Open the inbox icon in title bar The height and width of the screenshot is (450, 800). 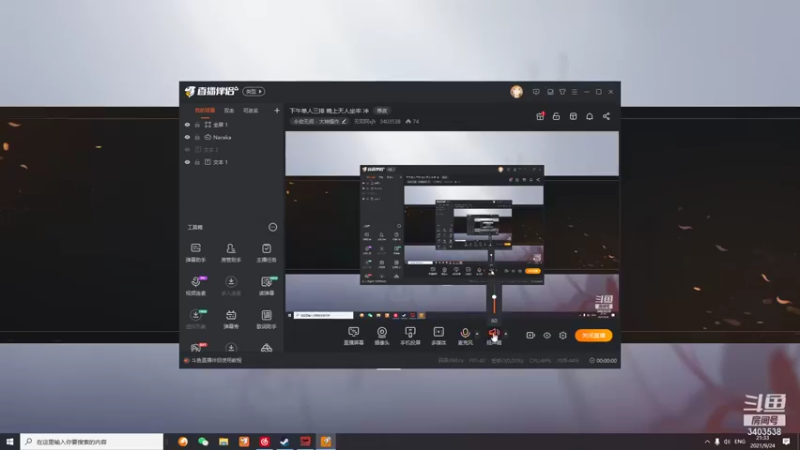coord(550,92)
